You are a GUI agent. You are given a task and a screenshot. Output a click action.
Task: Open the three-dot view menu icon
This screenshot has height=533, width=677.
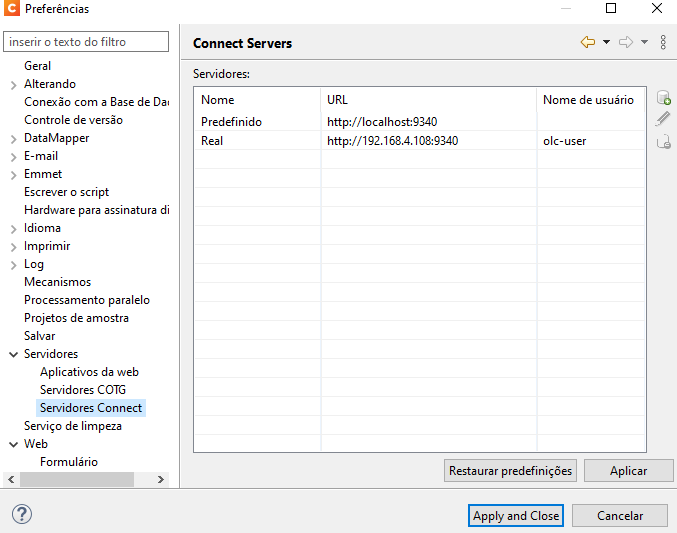point(663,42)
